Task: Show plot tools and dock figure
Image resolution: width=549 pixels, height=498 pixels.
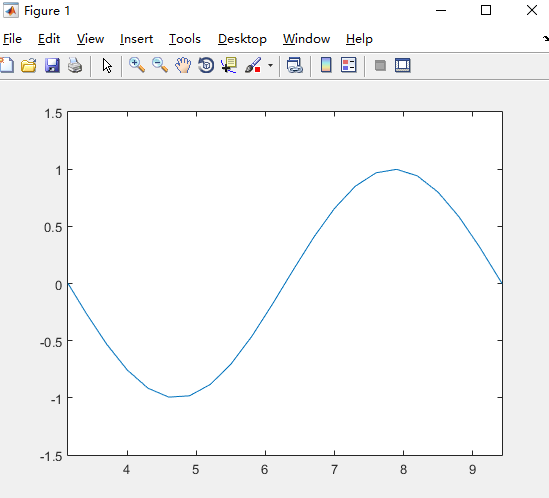Action: click(403, 65)
